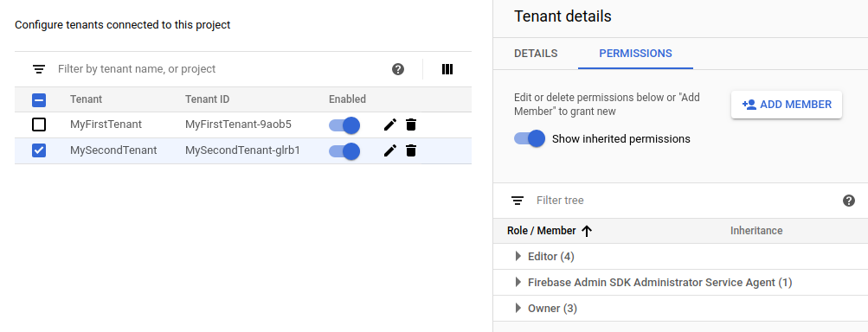Click the ADD MEMBER button
This screenshot has height=332, width=868.
click(787, 105)
